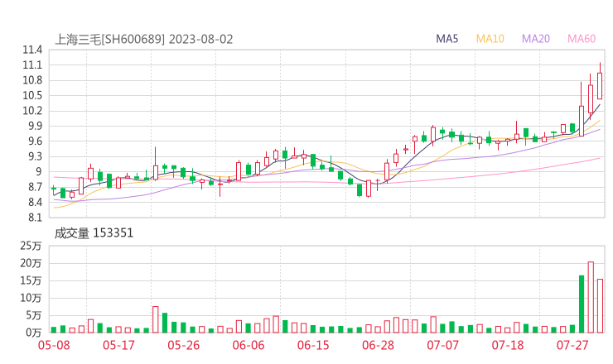
Task: Click the 10万 volume axis label
Action: (x=31, y=298)
